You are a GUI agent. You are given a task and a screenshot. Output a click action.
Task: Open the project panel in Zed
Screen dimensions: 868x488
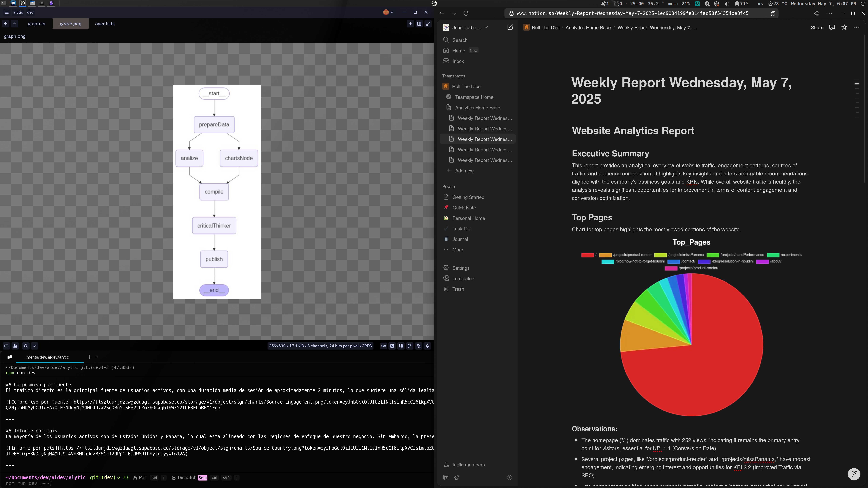[6, 346]
